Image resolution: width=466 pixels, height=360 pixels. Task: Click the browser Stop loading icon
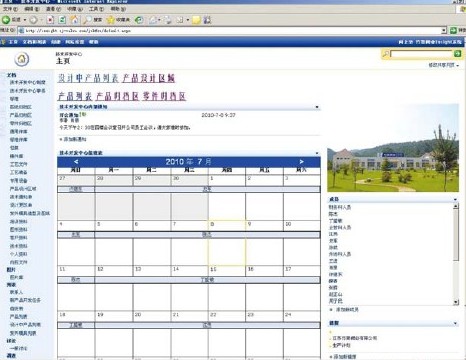[50, 20]
